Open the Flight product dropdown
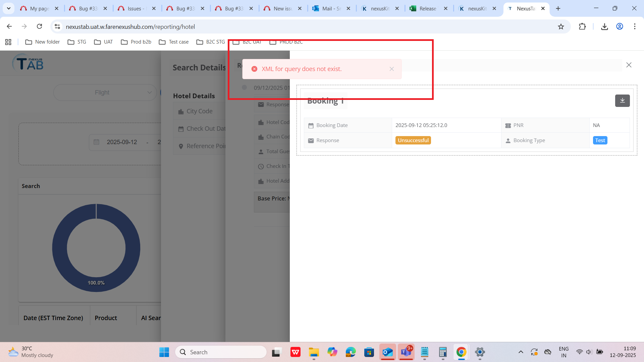 coord(105,93)
